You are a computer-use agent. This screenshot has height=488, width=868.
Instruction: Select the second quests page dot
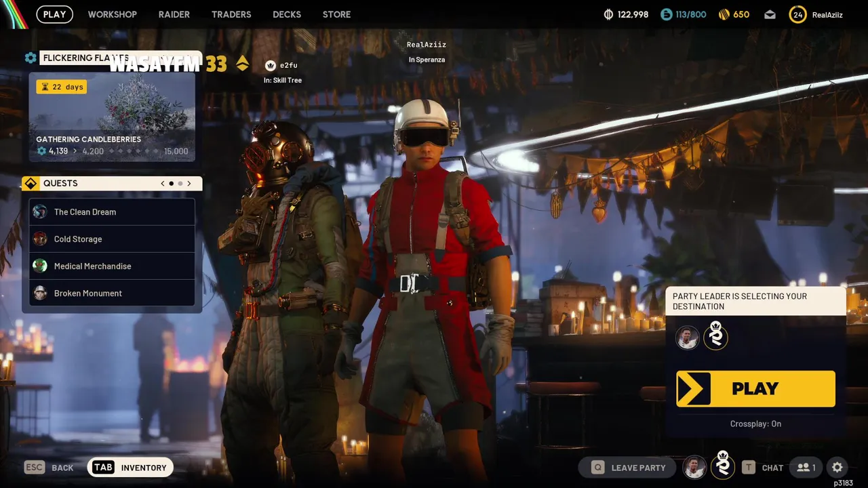[180, 184]
